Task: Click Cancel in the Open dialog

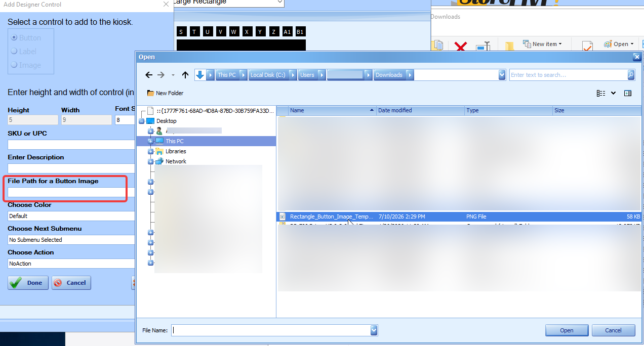Action: 613,330
